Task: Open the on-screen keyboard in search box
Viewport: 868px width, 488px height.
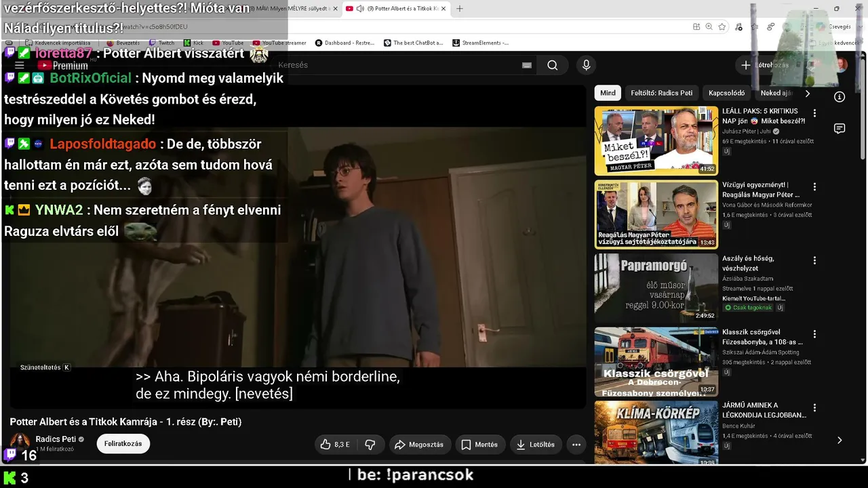Action: point(526,65)
